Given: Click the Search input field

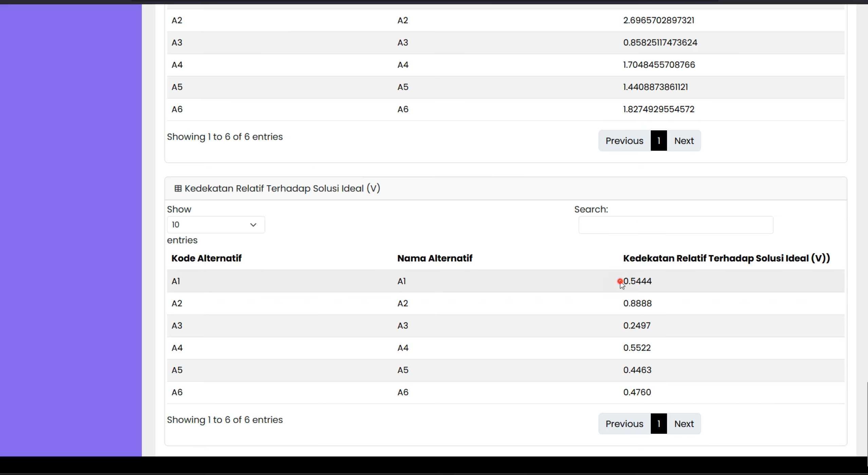Looking at the screenshot, I should coord(676,225).
